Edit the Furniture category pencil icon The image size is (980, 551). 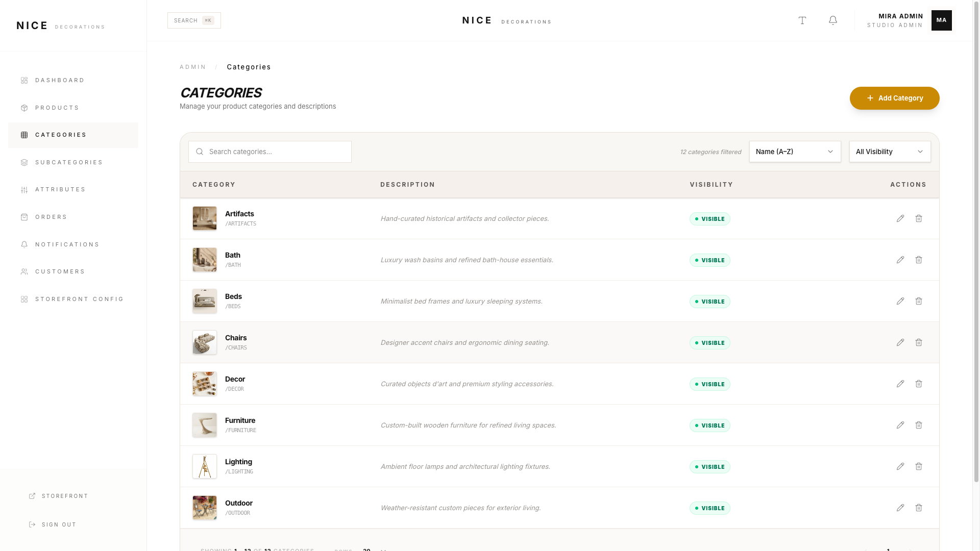pyautogui.click(x=900, y=425)
